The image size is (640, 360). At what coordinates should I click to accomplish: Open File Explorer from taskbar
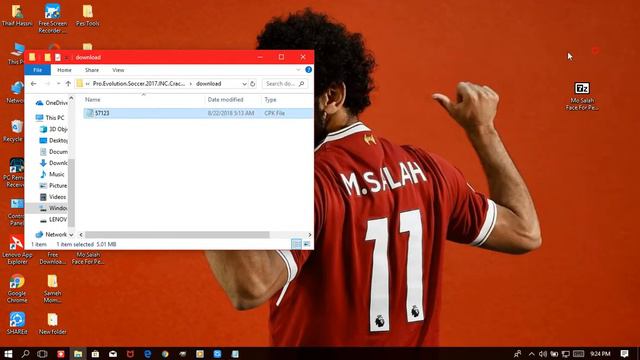coord(78,353)
